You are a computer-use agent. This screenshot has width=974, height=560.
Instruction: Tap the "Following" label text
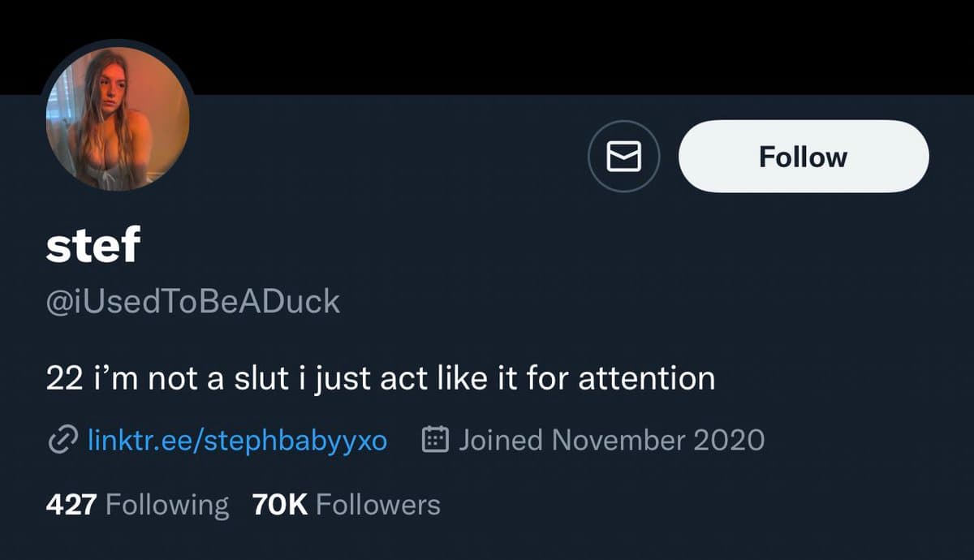(167, 504)
